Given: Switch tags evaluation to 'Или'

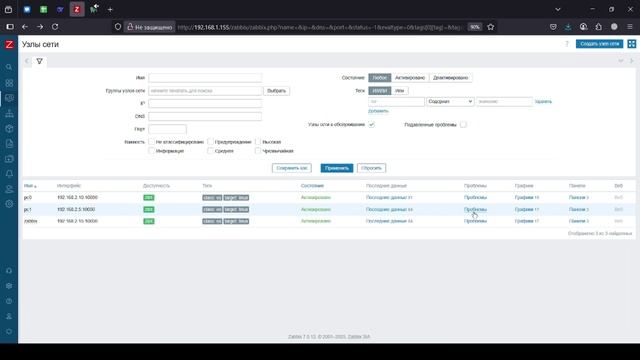Looking at the screenshot, I should tap(399, 91).
